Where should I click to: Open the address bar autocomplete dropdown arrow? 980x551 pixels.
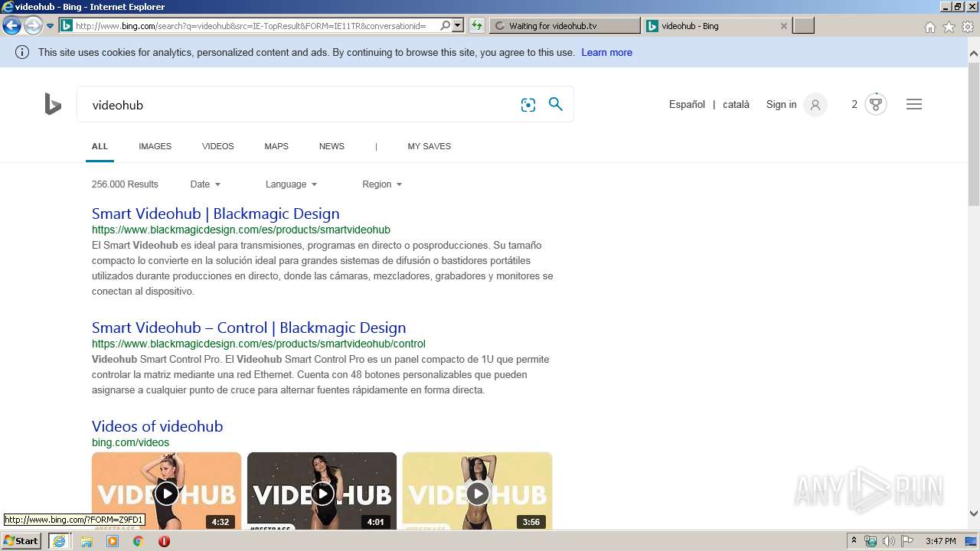(x=458, y=25)
